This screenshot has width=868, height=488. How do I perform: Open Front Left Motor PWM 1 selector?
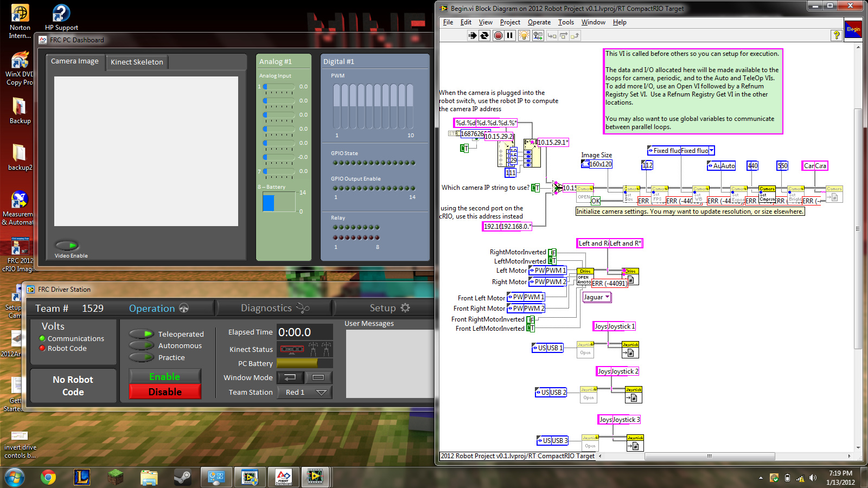click(x=526, y=297)
